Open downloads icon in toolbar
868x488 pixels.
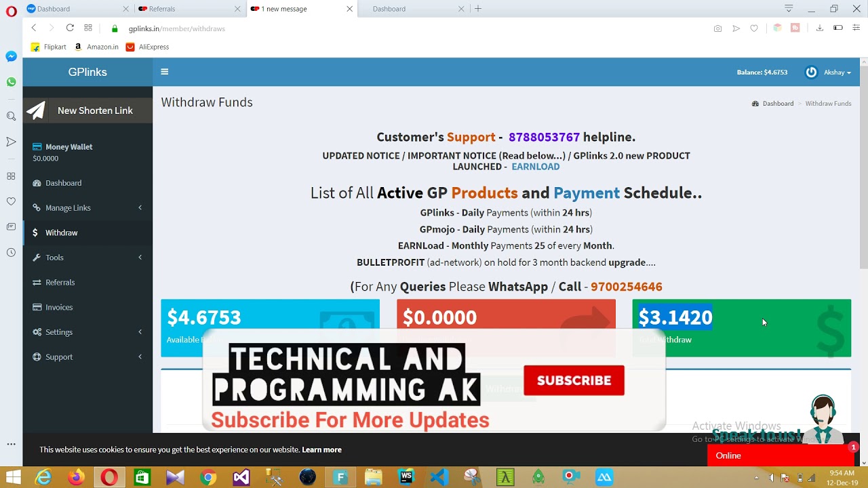(x=819, y=28)
